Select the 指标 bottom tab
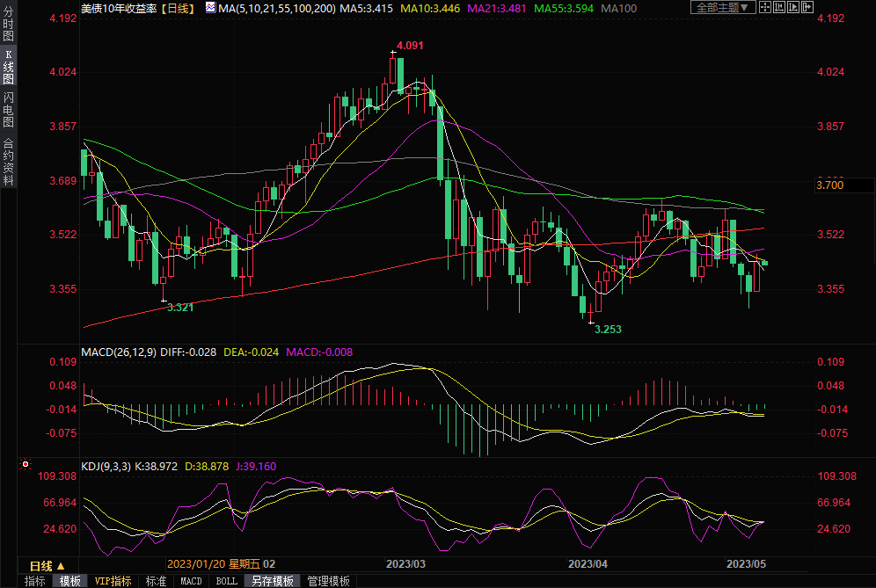This screenshot has width=876, height=588. point(35,581)
